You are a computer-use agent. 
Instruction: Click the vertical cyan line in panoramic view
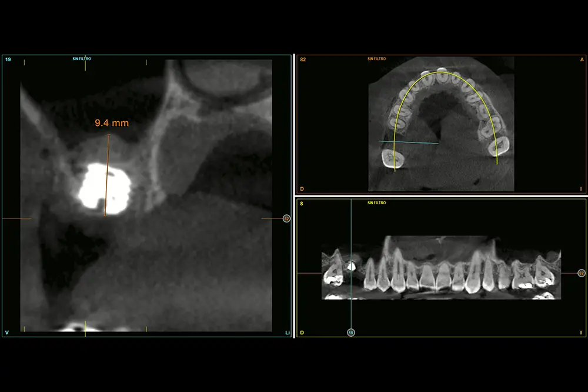click(351, 247)
